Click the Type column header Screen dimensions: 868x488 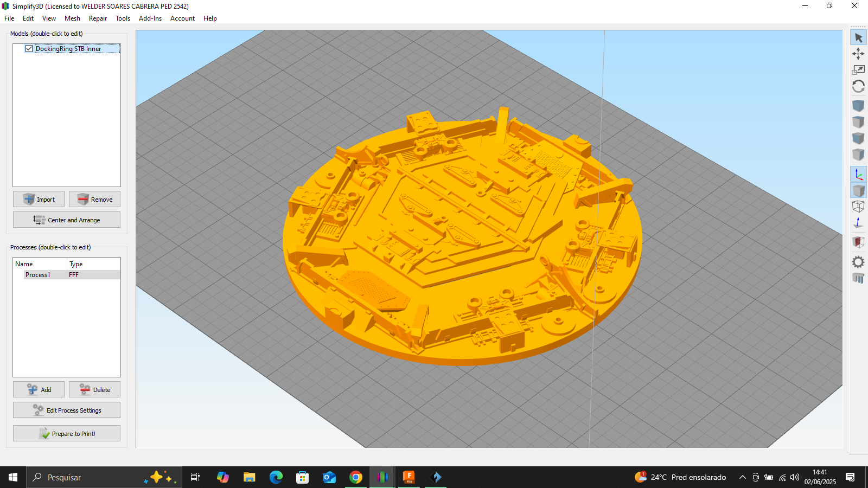pyautogui.click(x=94, y=264)
